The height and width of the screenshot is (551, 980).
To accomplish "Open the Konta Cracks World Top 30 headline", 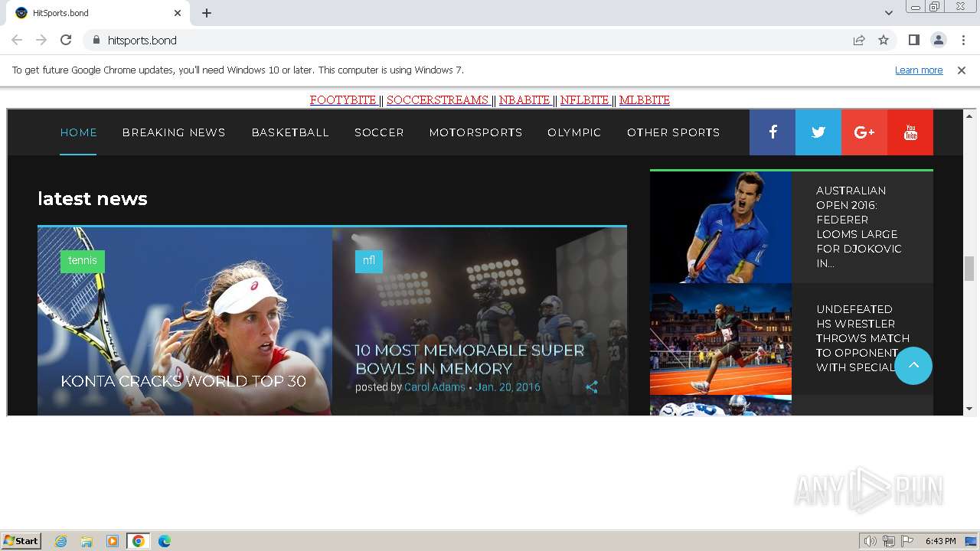I will point(184,381).
